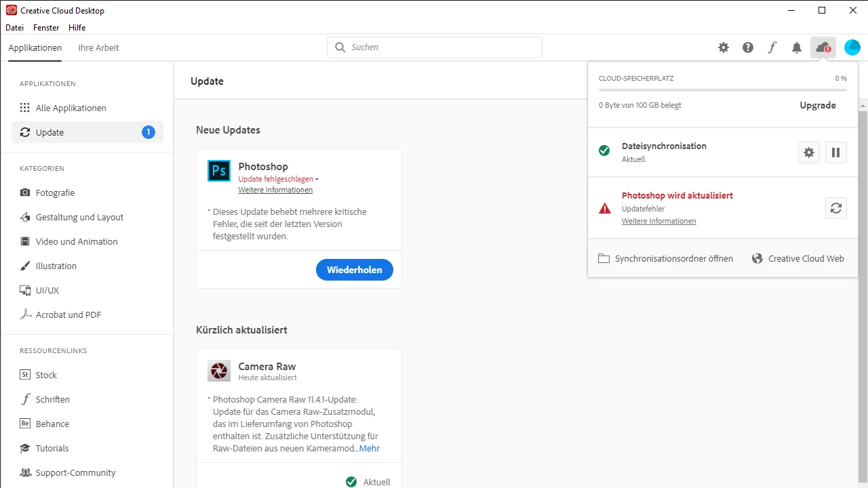Click the red update error warning icon
This screenshot has width=868, height=488.
605,208
